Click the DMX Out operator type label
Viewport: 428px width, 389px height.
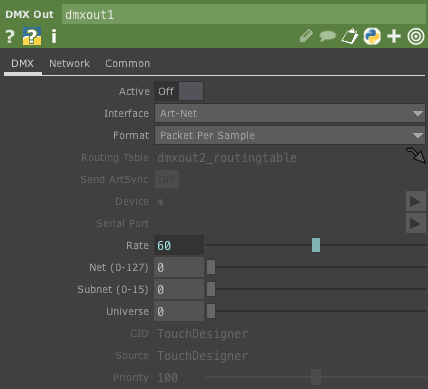[29, 14]
